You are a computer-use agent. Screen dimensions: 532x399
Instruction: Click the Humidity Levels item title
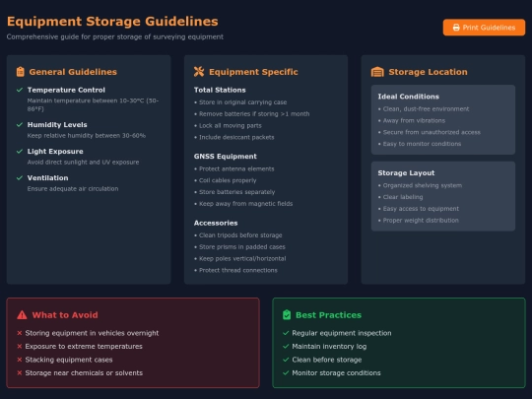click(57, 125)
